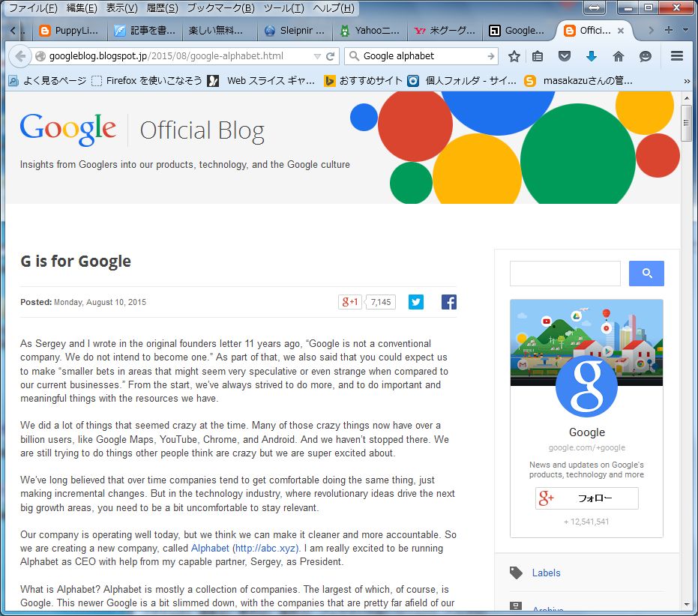The width and height of the screenshot is (698, 616).
Task: Open the downloads arrow icon
Action: coord(591,56)
